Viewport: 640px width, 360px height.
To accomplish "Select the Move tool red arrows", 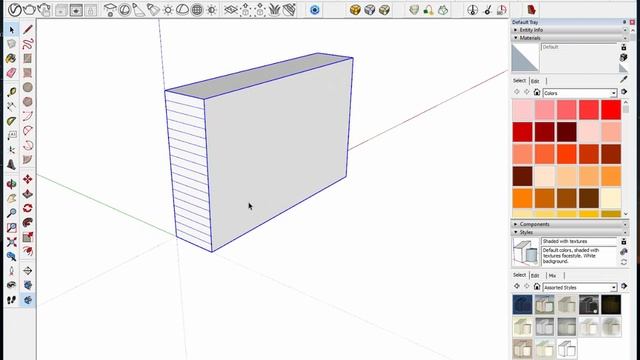I will pos(28,179).
